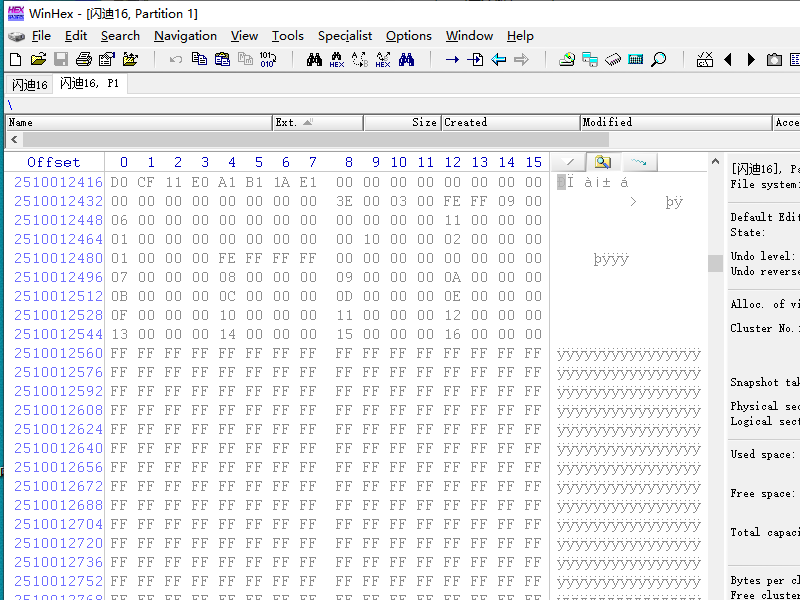Click the navigate Back blue arrow
The image size is (800, 600).
pos(498,60)
